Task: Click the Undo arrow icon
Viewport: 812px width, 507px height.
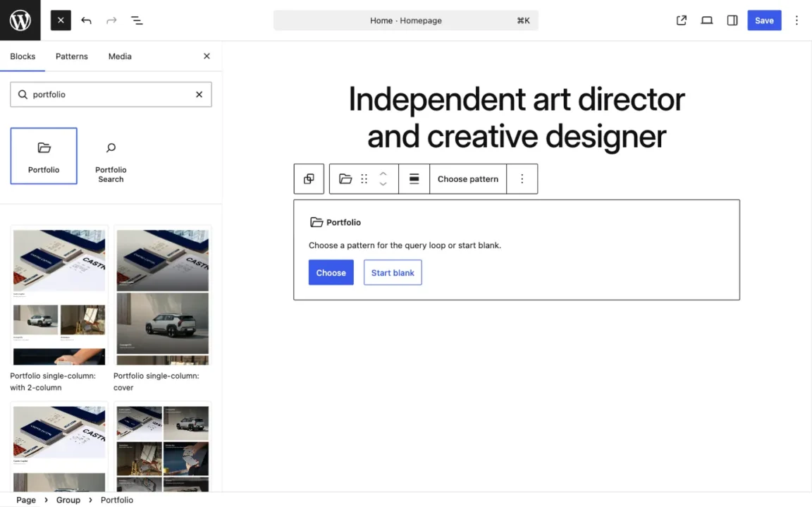Action: (86, 20)
